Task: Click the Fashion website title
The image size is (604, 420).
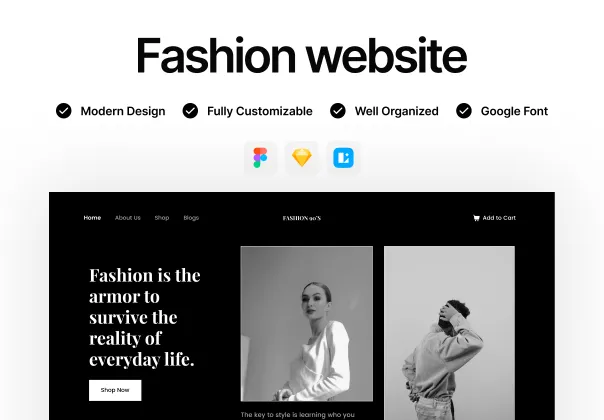Action: click(302, 55)
